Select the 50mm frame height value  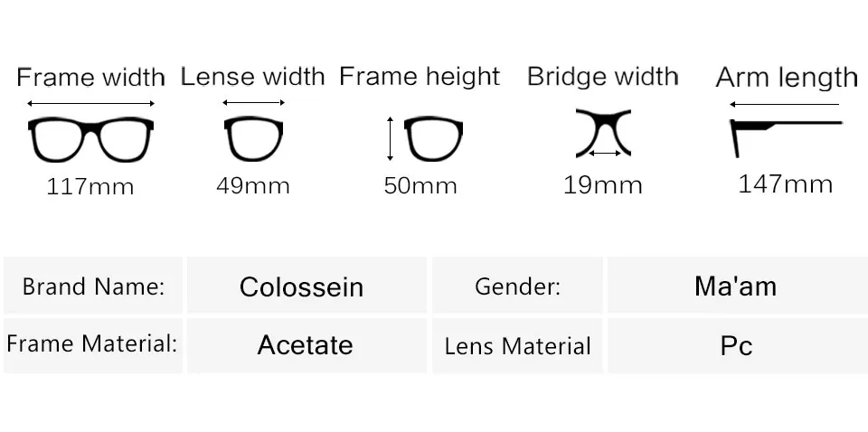click(420, 185)
